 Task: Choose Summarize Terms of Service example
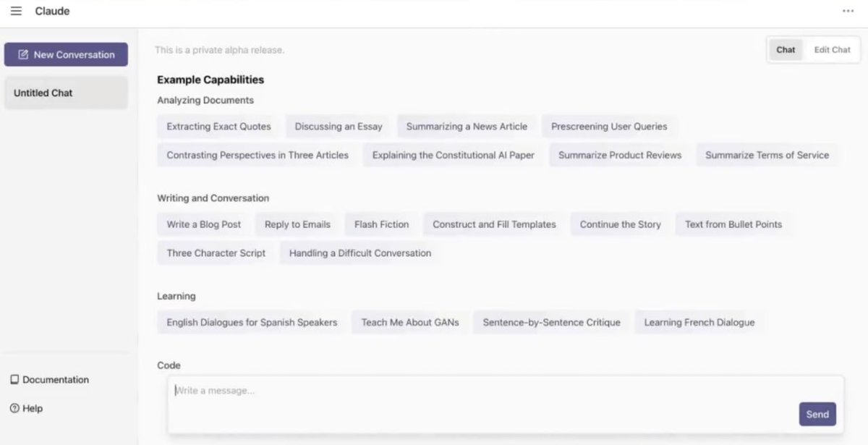coord(767,155)
